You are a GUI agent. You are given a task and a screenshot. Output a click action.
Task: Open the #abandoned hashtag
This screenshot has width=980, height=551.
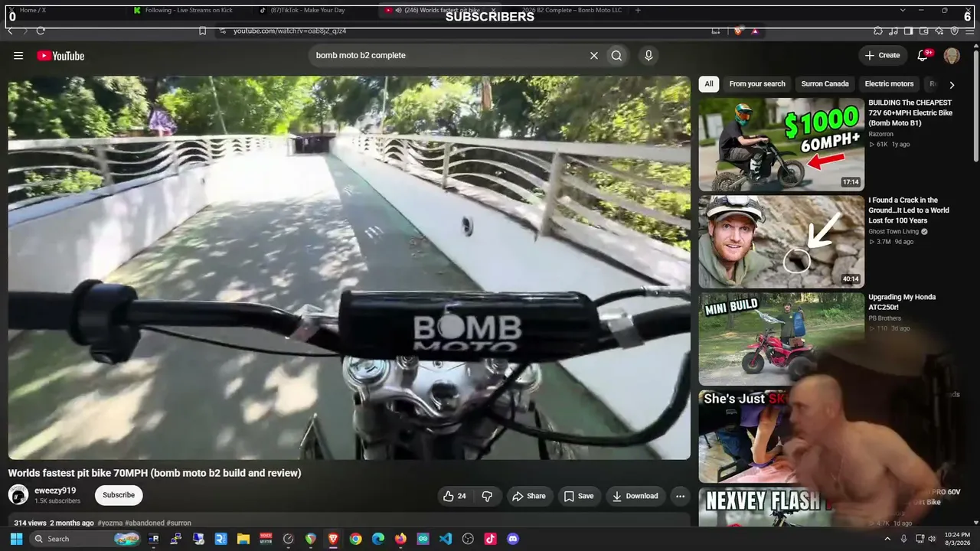coord(145,523)
